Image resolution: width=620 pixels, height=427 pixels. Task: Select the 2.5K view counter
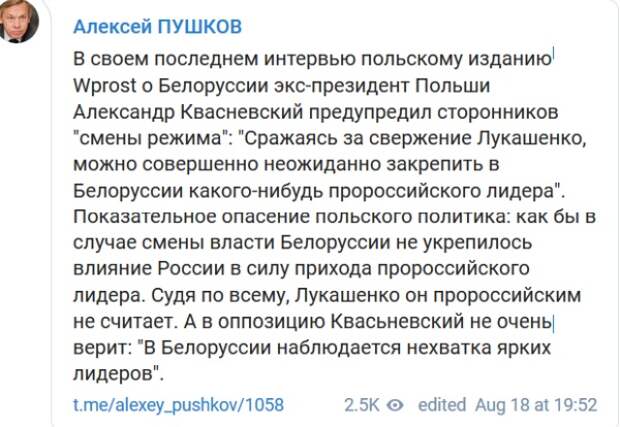(361, 405)
